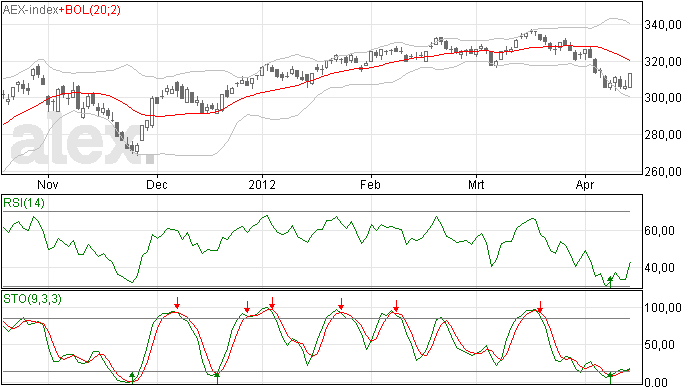Select the BOL(20;2) indicator label
The image size is (690, 387).
[x=92, y=10]
